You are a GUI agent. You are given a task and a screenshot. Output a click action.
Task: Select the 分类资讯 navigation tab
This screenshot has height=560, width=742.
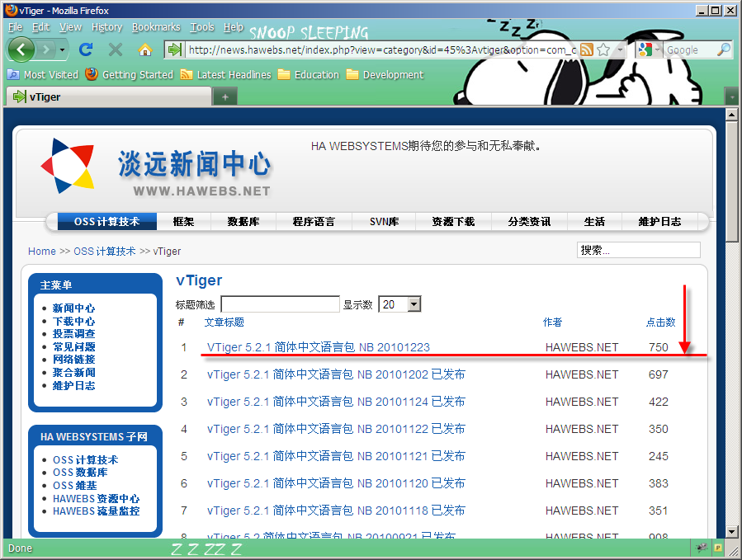coord(530,221)
